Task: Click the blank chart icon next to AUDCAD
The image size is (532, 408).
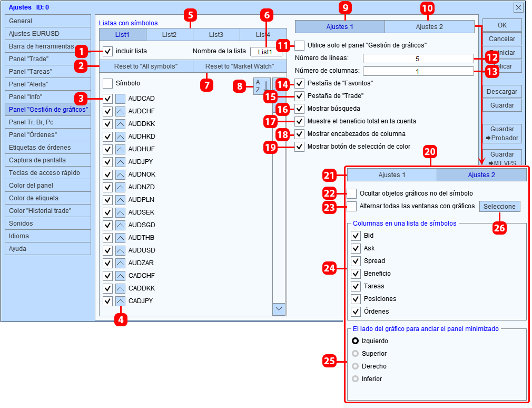Action: coord(120,99)
